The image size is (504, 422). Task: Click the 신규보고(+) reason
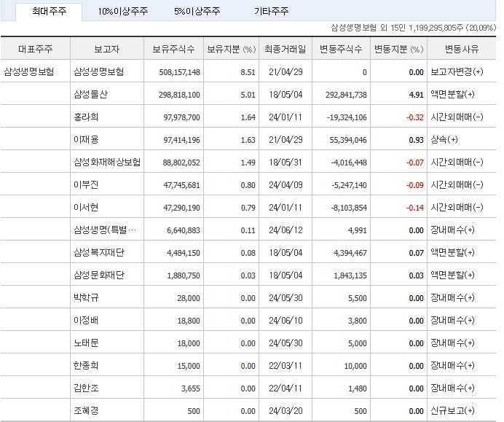pyautogui.click(x=452, y=410)
